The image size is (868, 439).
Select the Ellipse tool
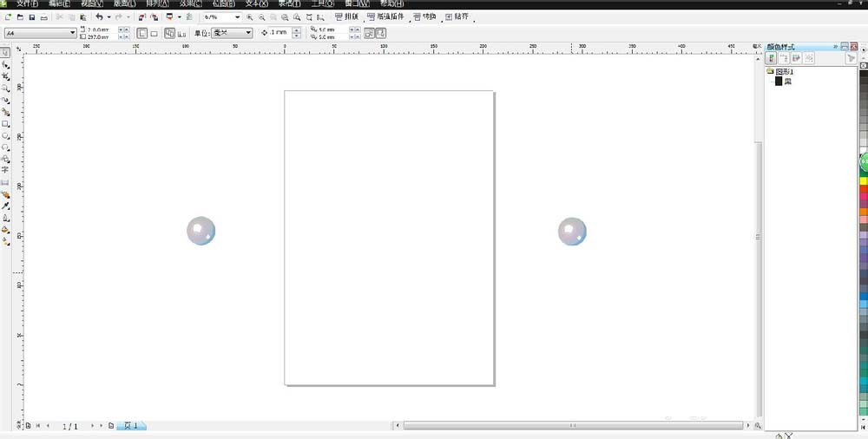[x=5, y=136]
